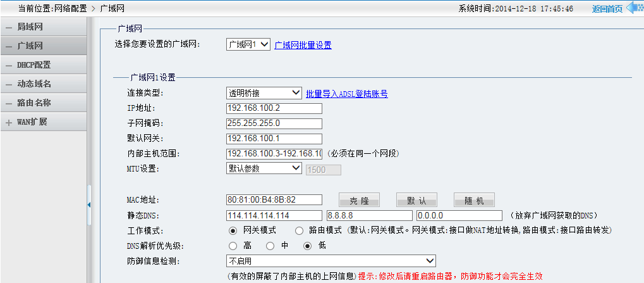Image resolution: width=644 pixels, height=283 pixels.
Task: Click the 随机 MAC address button
Action: [x=474, y=201]
